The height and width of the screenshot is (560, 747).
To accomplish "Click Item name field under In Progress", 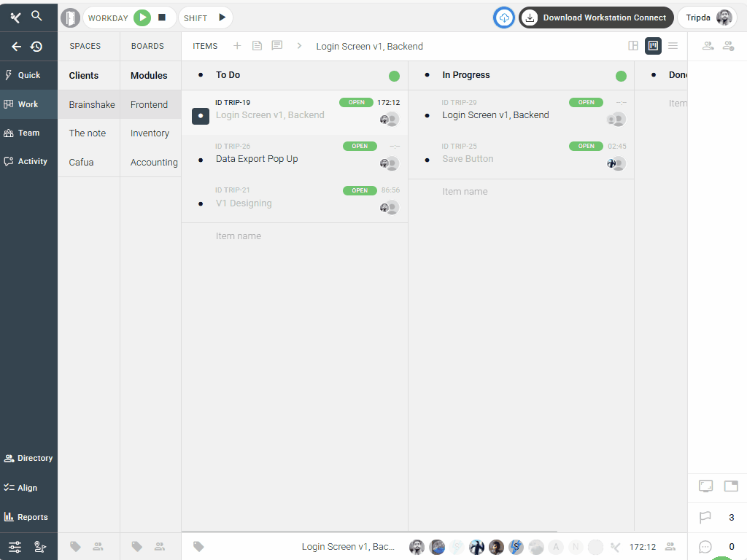I will (465, 192).
